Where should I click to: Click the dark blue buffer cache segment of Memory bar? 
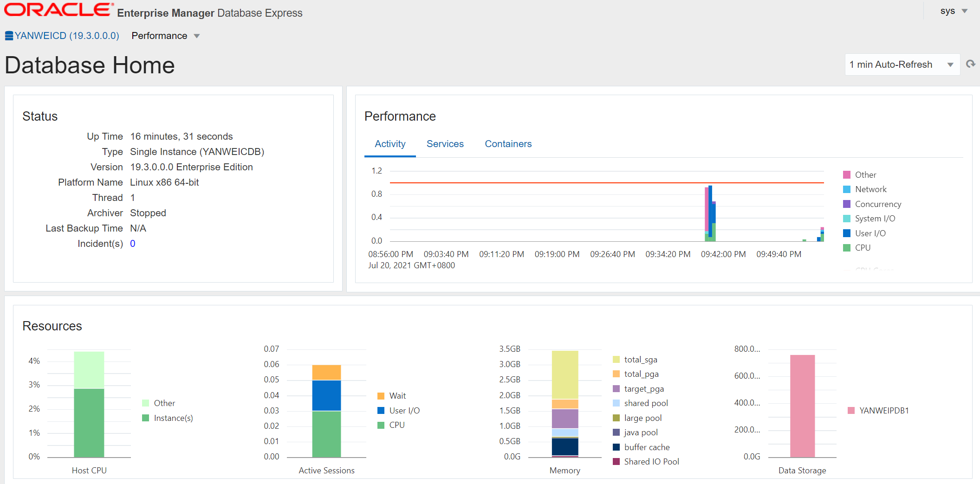(x=565, y=446)
